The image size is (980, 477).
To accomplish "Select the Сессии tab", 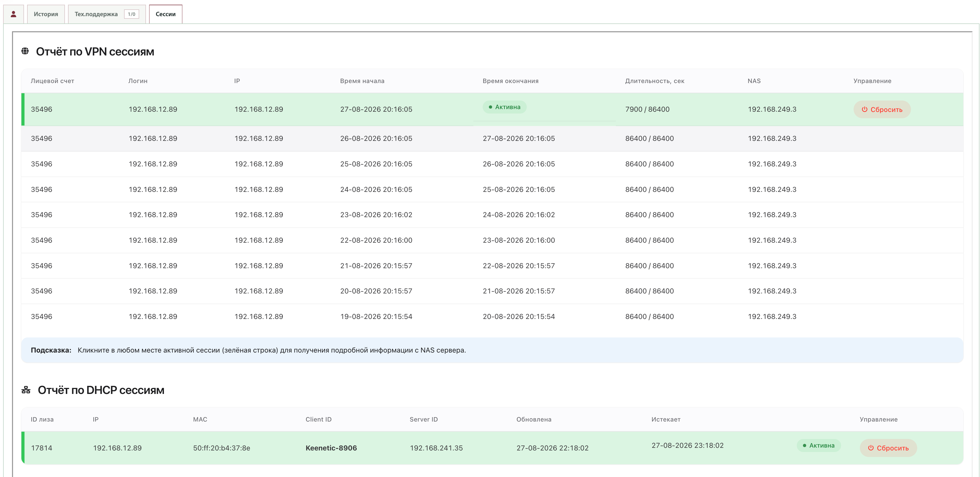I will click(166, 14).
